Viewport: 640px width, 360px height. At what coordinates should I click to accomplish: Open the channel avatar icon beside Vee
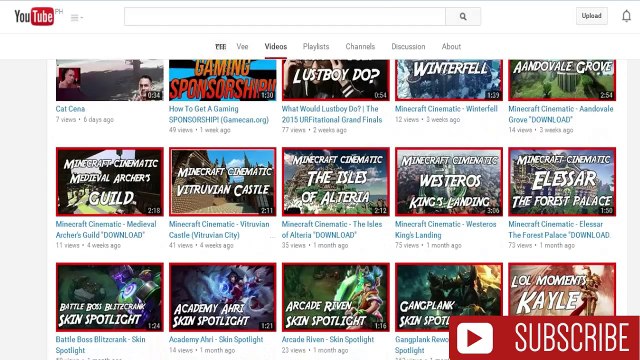[x=221, y=47]
